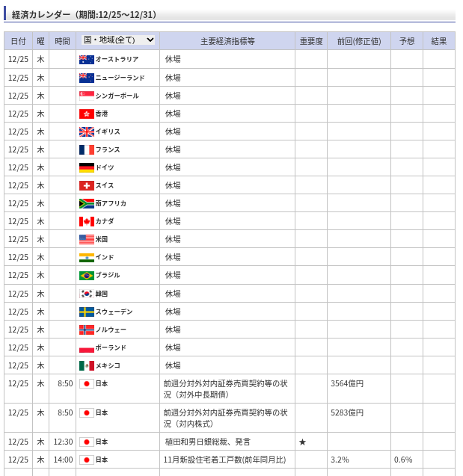This screenshot has height=476, width=463.
Task: Click the Australia flag icon
Action: pos(87,60)
